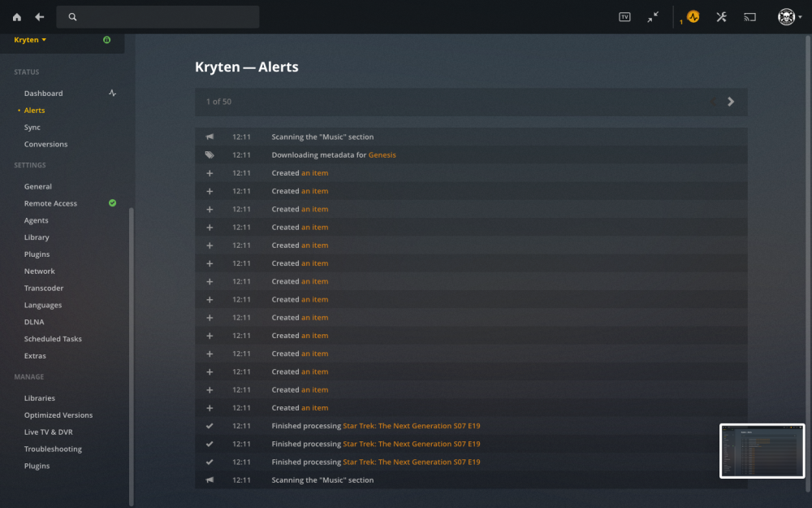Viewport: 812px width, 508px height.
Task: Open Live TV & DVR
Action: tap(48, 432)
